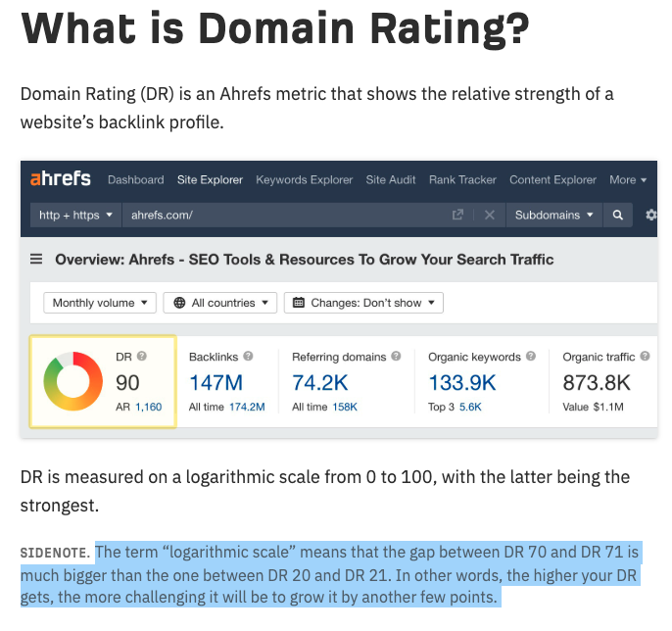Open the Monthly volume dropdown
The height and width of the screenshot is (631, 672).
100,303
